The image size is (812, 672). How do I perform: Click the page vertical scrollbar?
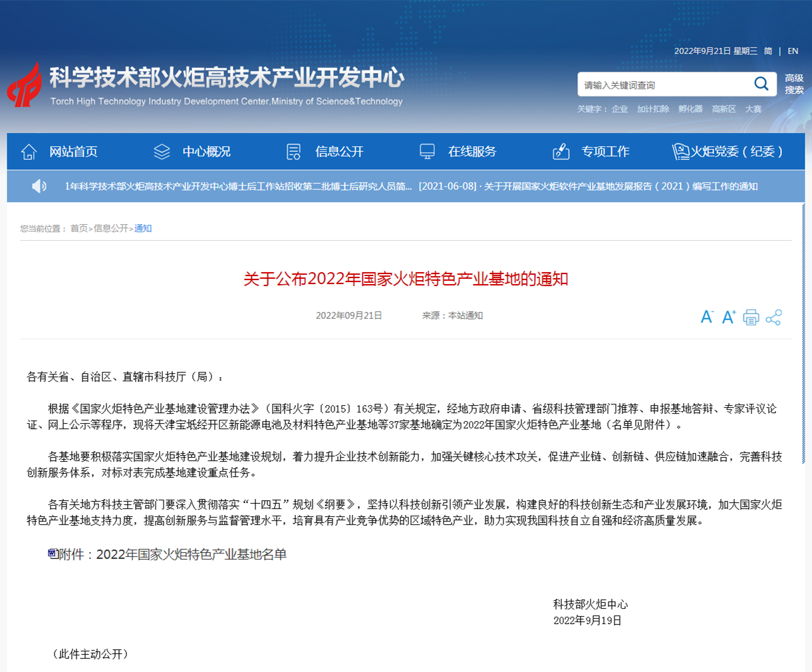point(803,333)
